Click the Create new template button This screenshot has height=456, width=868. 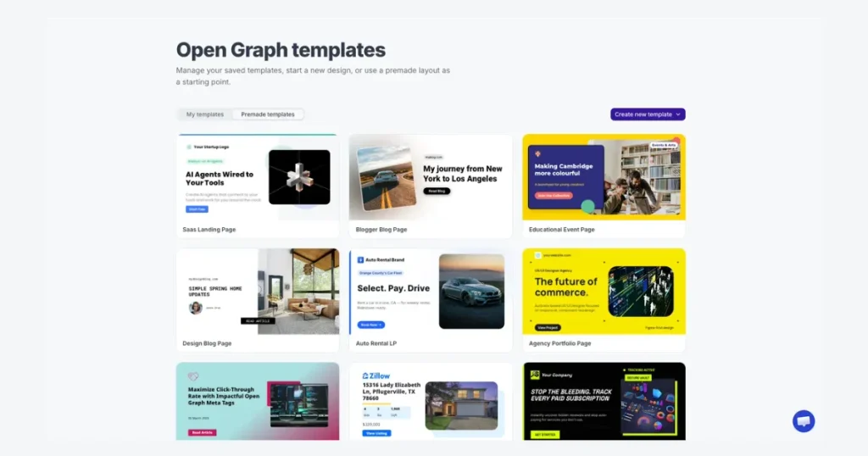click(x=648, y=114)
